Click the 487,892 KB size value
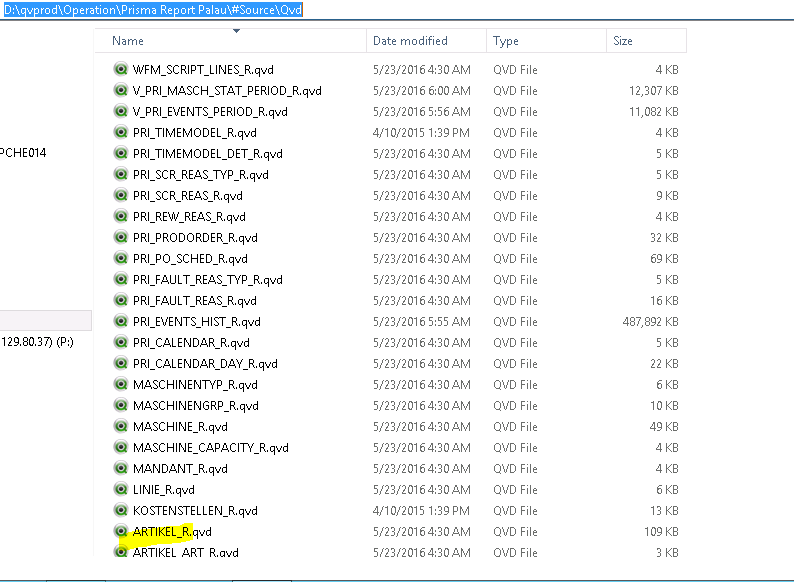This screenshot has height=582, width=794. click(651, 322)
